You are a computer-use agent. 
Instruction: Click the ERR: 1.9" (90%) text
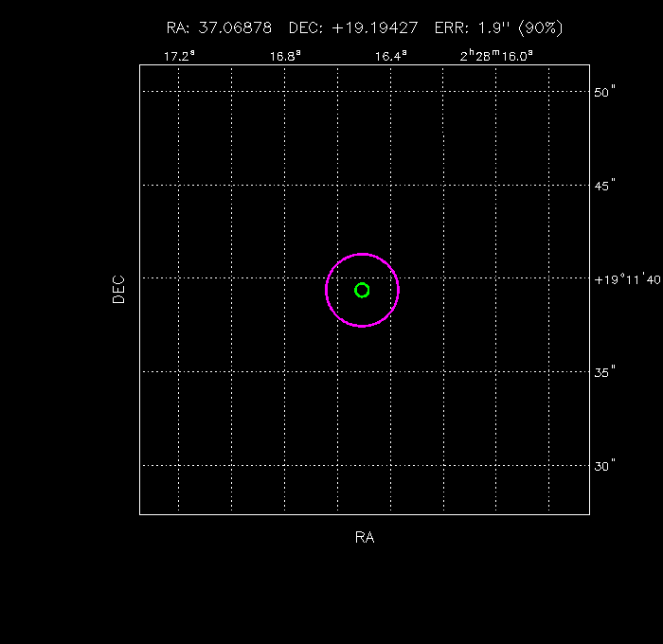499,27
